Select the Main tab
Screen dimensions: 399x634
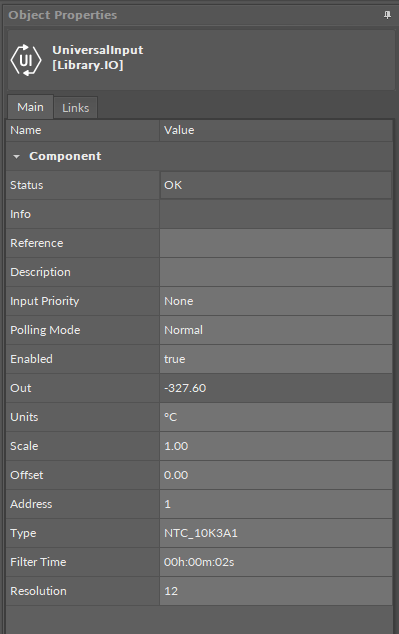point(30,107)
